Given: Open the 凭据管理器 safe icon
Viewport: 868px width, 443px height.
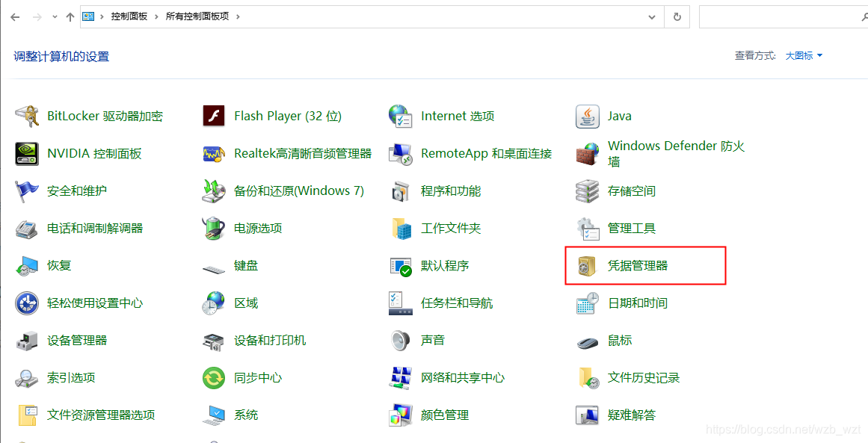Looking at the screenshot, I should click(x=588, y=266).
